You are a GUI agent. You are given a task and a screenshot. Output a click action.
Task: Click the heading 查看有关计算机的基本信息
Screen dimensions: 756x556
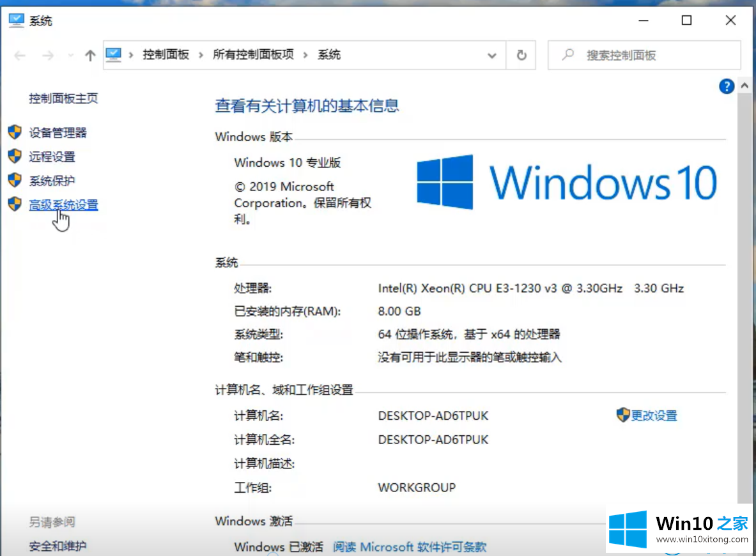[307, 105]
